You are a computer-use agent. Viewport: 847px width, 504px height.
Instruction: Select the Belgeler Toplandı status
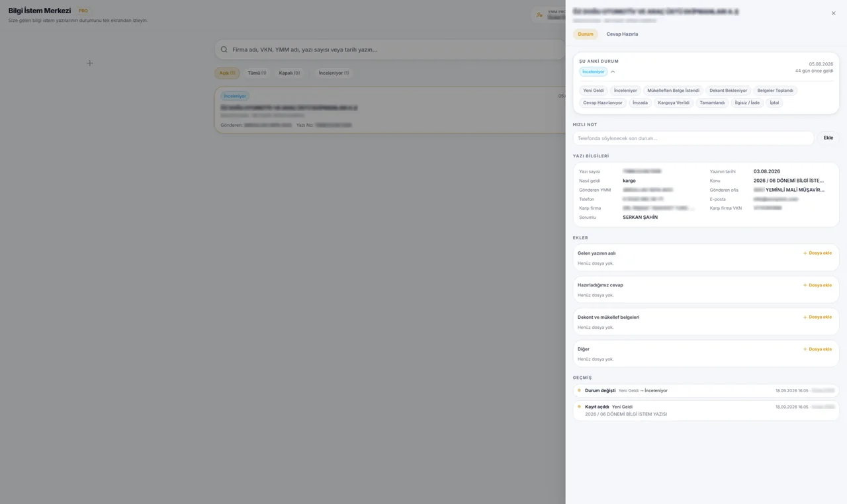775,91
